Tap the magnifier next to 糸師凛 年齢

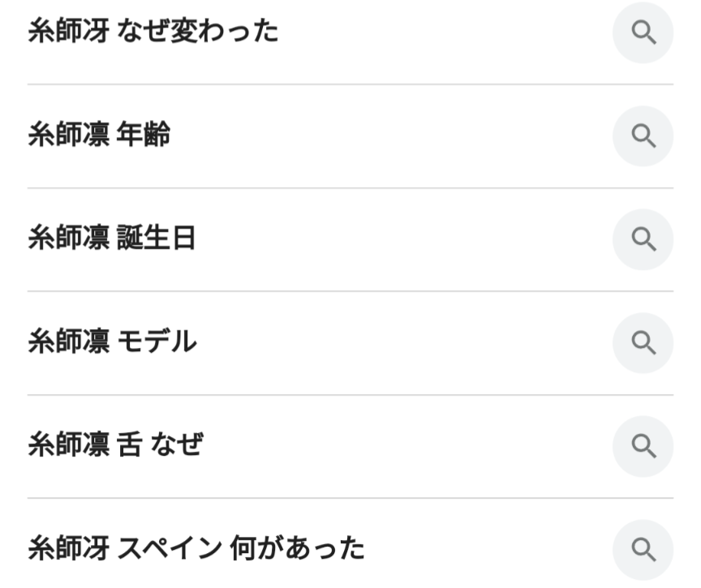click(x=643, y=136)
